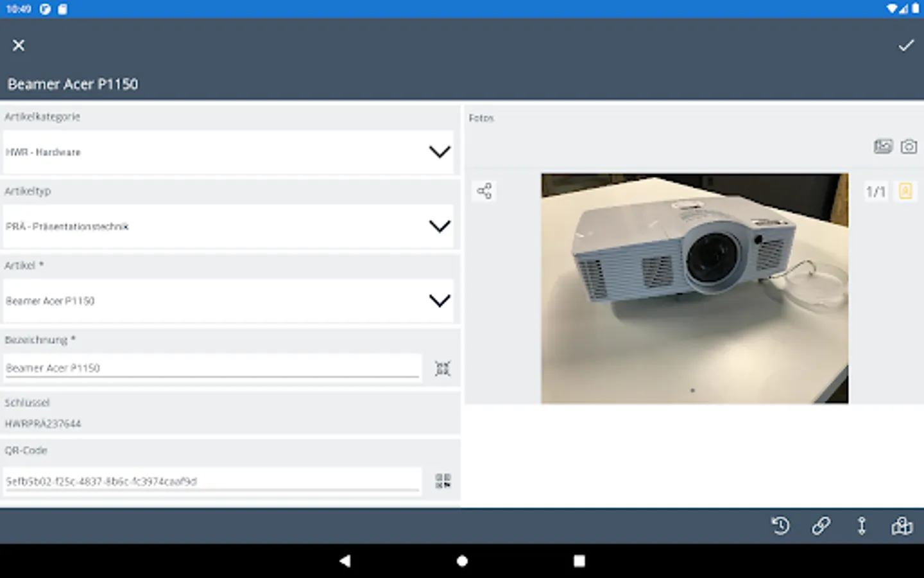The width and height of the screenshot is (924, 578).
Task: Open the Artikel dropdown with Beamer Acer P1150
Action: (x=228, y=301)
